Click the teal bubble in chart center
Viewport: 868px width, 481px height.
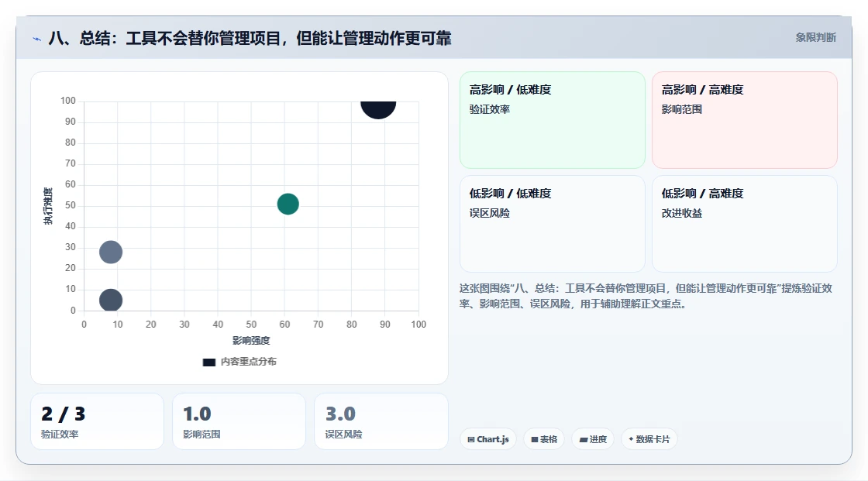point(288,204)
